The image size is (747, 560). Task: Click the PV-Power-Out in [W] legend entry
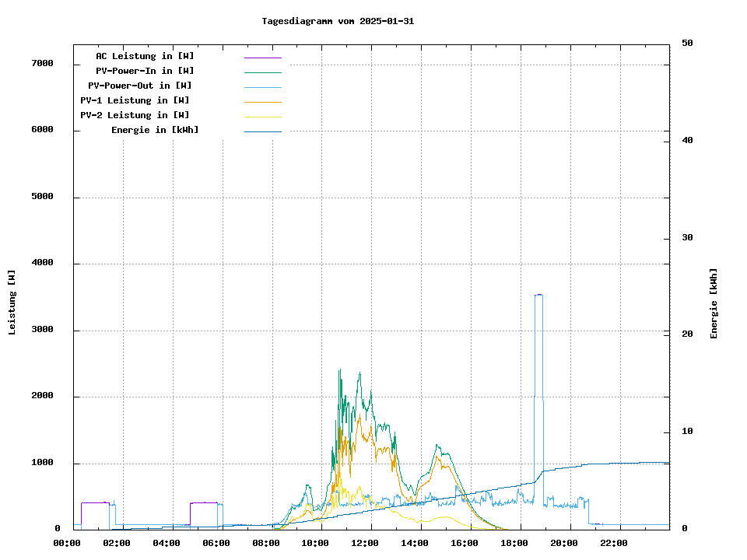(140, 86)
